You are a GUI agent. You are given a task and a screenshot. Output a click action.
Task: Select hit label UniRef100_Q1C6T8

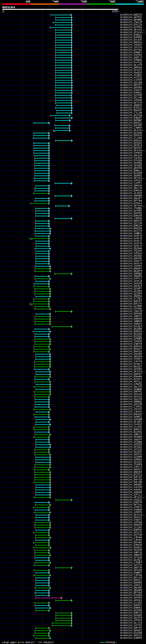click(x=131, y=618)
